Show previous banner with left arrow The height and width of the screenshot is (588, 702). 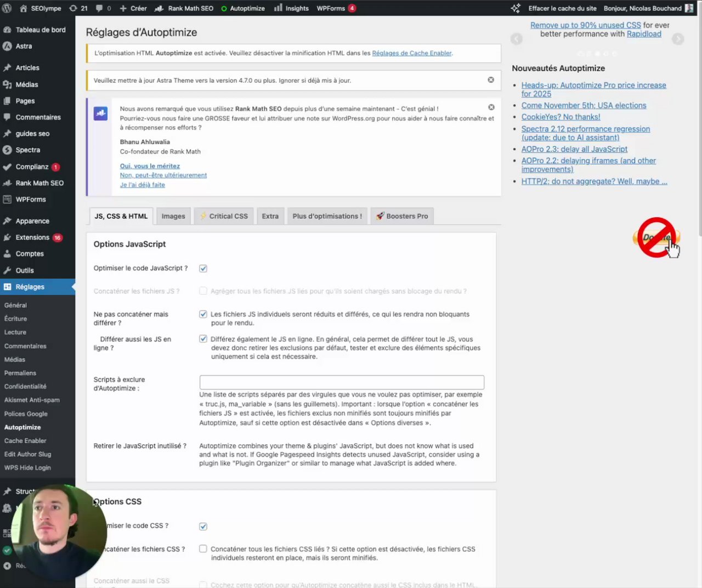517,39
